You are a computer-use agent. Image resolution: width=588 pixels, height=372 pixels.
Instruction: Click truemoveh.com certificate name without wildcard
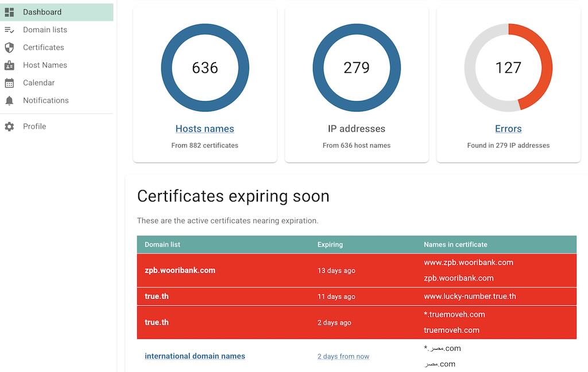click(x=451, y=330)
